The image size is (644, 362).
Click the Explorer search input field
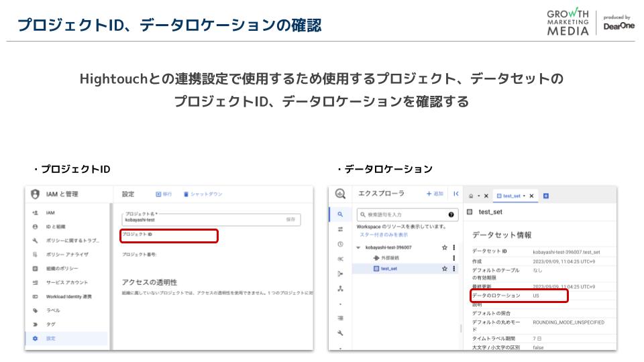[407, 215]
